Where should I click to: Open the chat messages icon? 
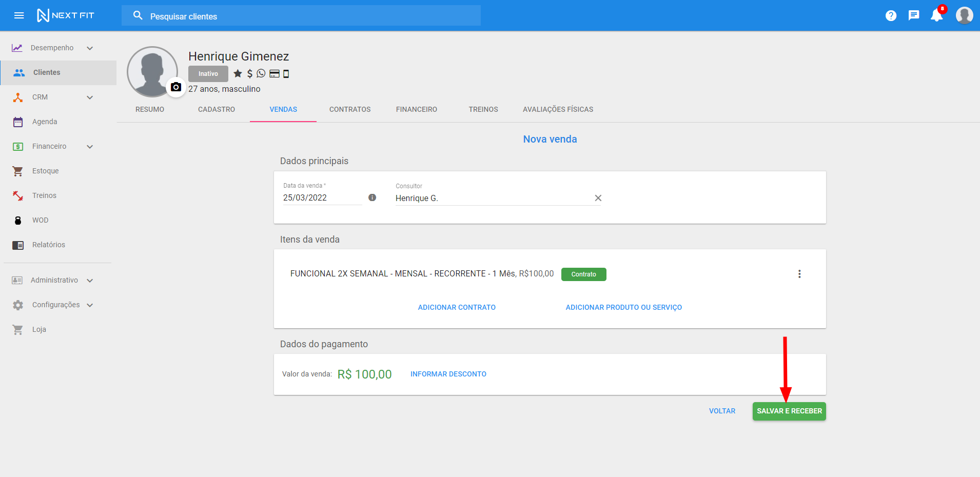914,15
